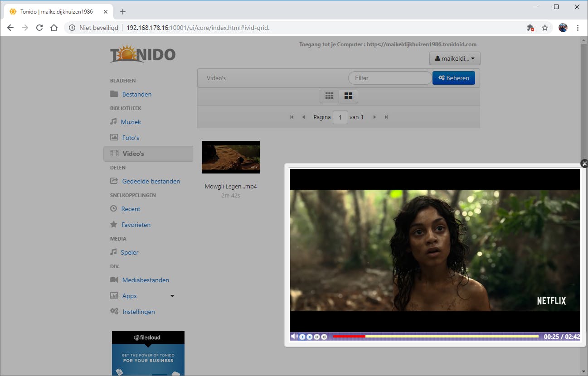This screenshot has height=376, width=588.
Task: Open the Mowgli video thumbnail
Action: (x=231, y=157)
